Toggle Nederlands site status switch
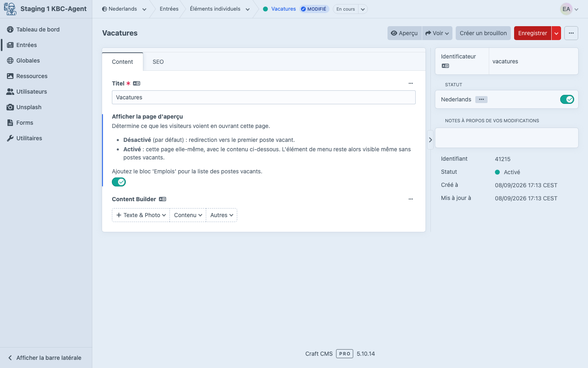 coord(567,99)
